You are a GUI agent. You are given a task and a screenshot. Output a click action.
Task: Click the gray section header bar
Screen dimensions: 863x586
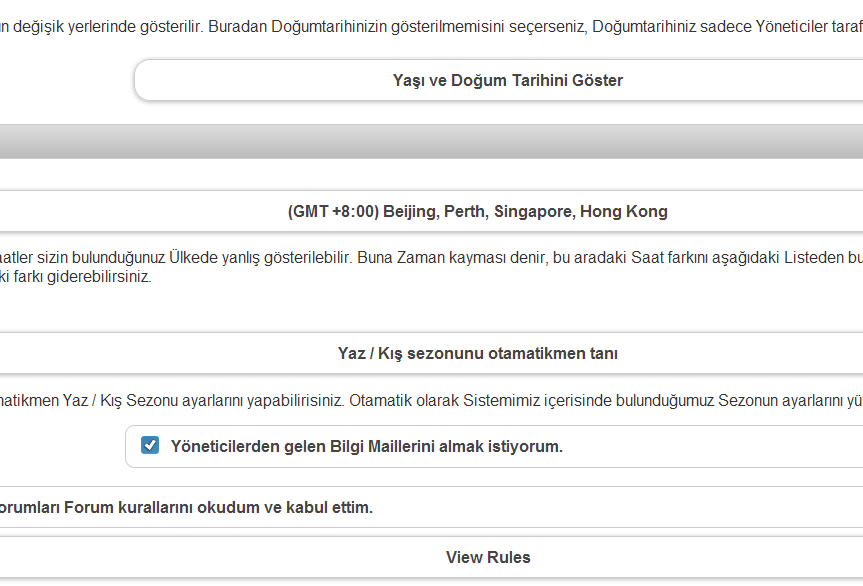click(431, 142)
